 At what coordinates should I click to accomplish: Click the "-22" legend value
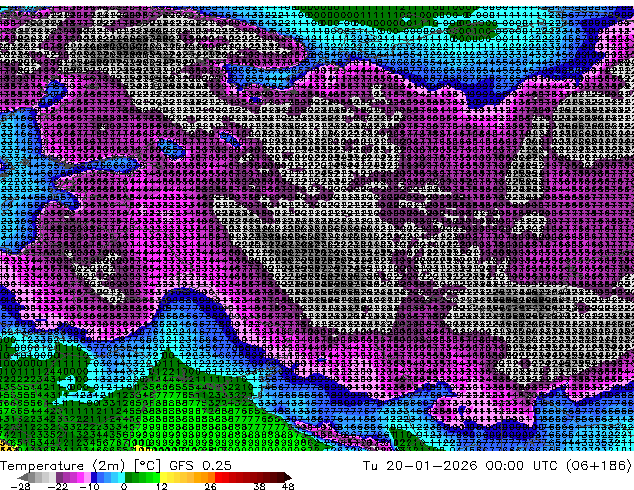pyautogui.click(x=57, y=486)
